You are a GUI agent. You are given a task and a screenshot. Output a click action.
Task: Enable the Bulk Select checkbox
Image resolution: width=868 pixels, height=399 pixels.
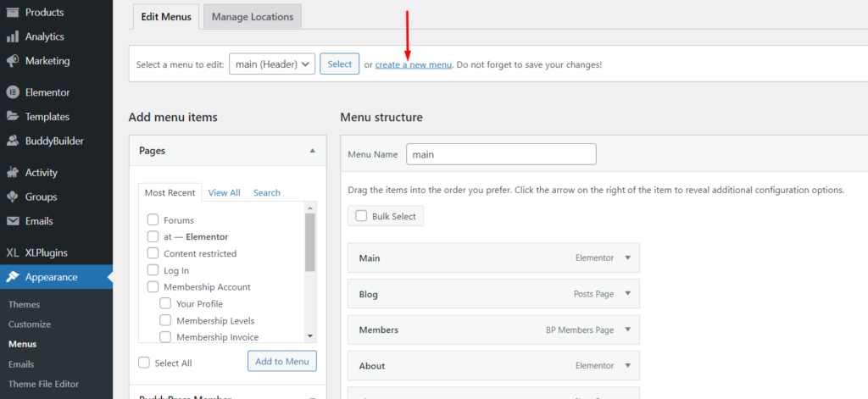[361, 216]
